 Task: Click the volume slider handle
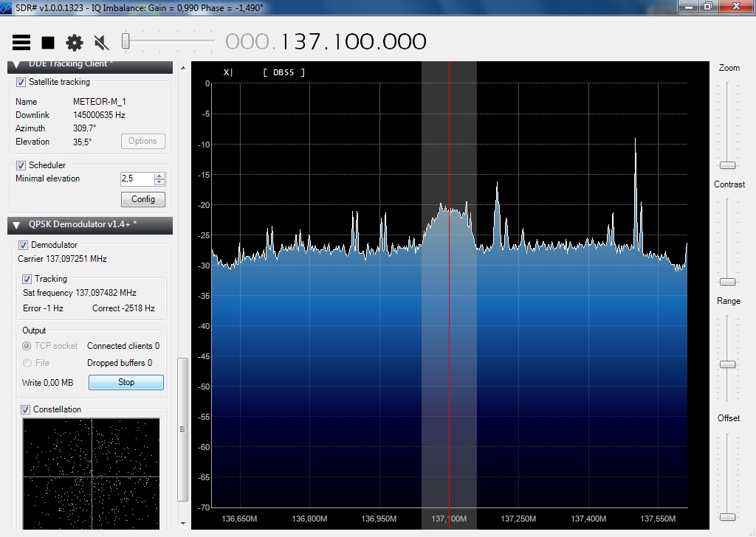[126, 41]
